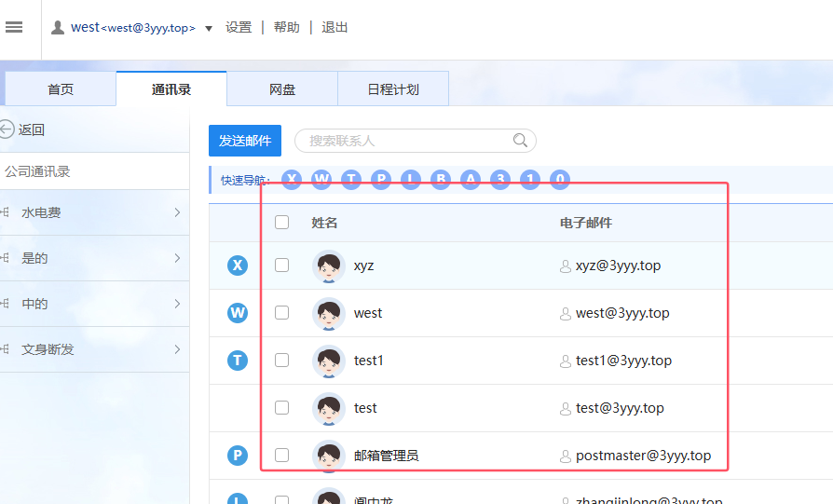Select the checkbox for contact xyz
This screenshot has height=504, width=833.
click(x=282, y=266)
